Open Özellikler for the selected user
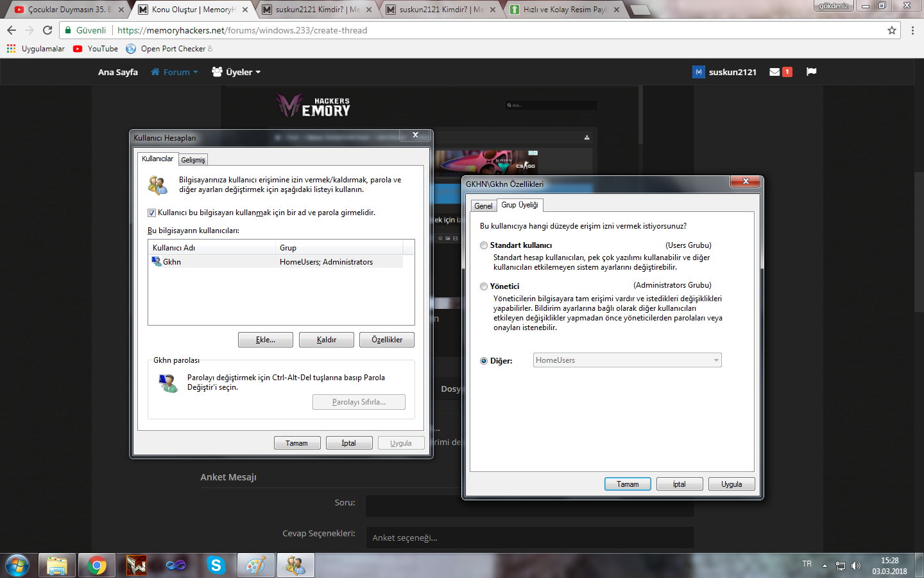This screenshot has width=924, height=578. [387, 340]
